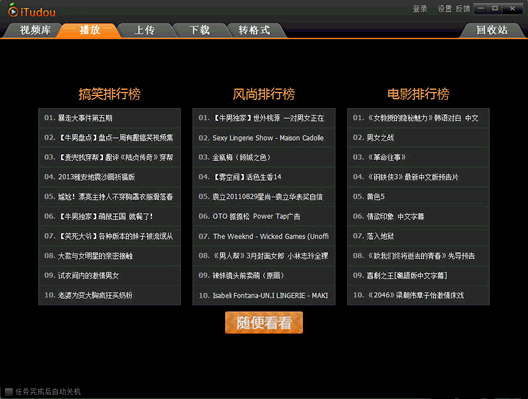
Task: Open 09. 试衣间内的激情男女
Action: tap(109, 275)
